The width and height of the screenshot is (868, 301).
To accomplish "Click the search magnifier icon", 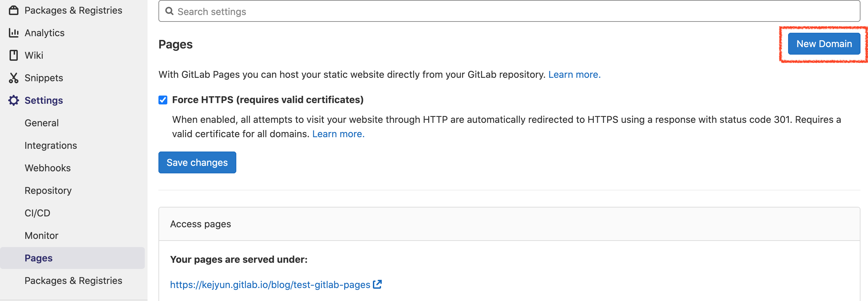I will coord(169,11).
